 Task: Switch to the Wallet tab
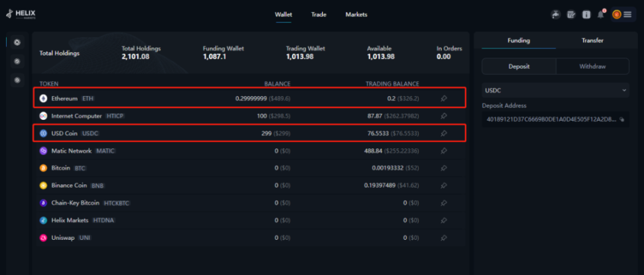coord(284,15)
